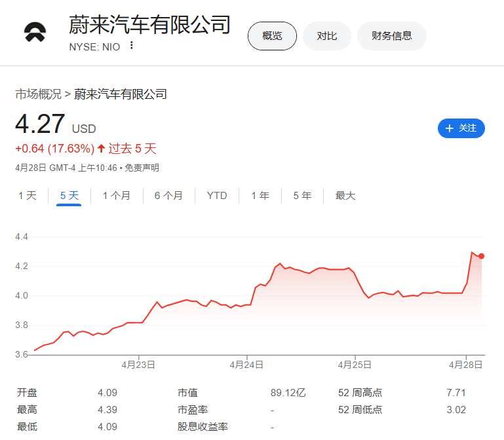
Task: Click the 4.27 current price value
Action: click(x=40, y=124)
